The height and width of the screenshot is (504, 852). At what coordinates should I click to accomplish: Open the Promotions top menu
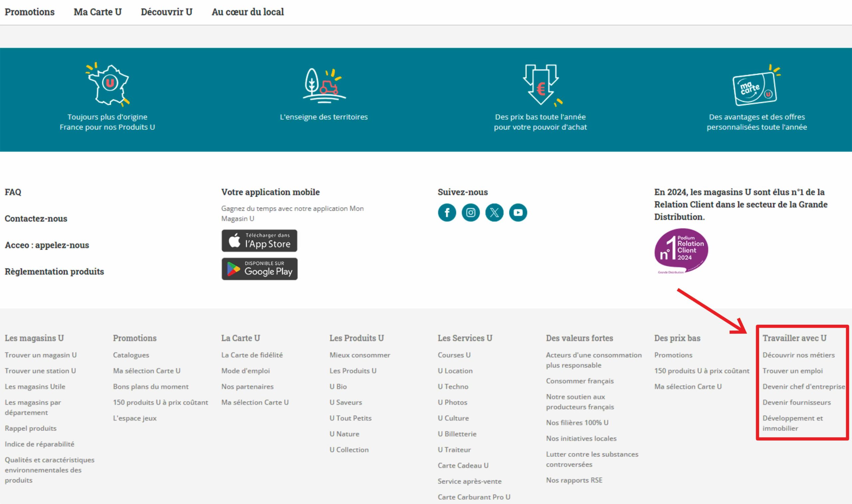tap(30, 12)
